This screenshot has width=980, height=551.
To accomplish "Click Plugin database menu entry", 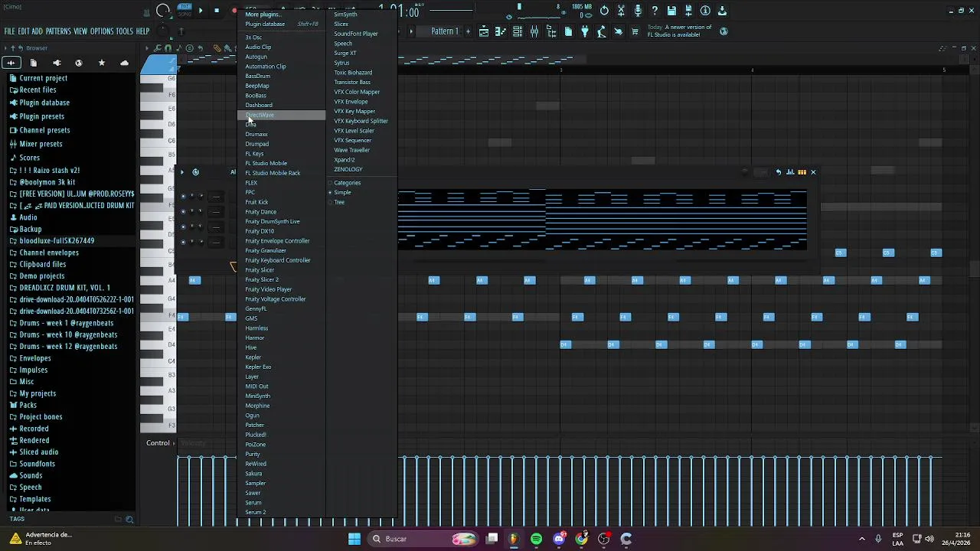I will (265, 24).
